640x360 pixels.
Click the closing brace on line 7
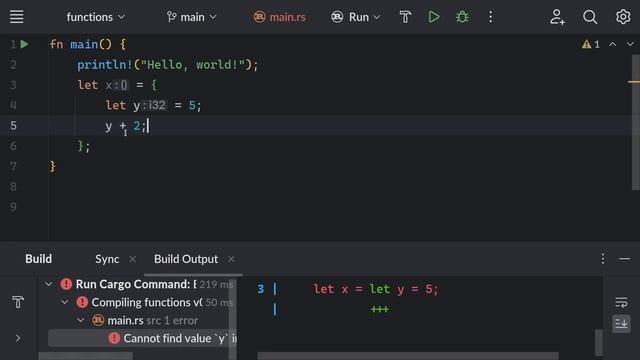point(52,166)
